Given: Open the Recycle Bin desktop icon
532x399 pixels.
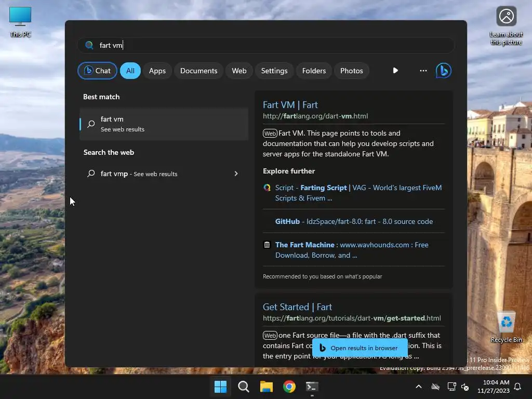Looking at the screenshot, I should point(506,327).
